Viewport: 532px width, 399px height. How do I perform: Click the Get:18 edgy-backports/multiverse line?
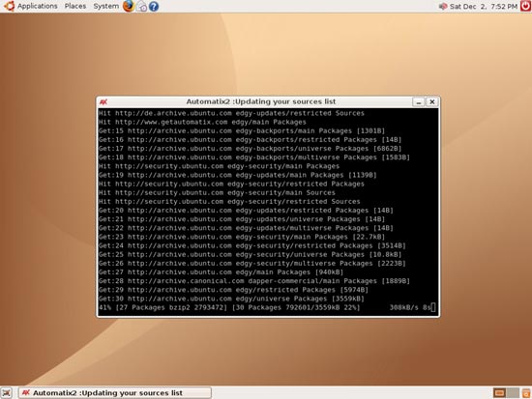[x=254, y=157]
